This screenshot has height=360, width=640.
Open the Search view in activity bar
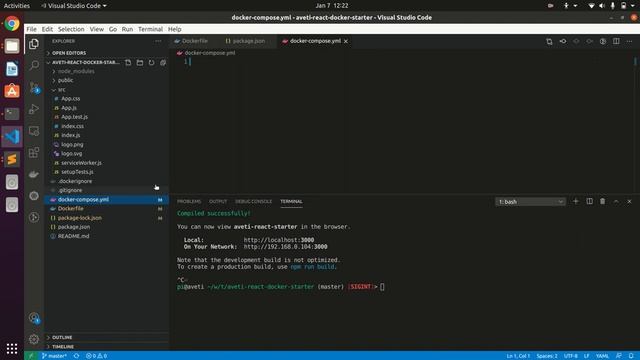[34, 65]
